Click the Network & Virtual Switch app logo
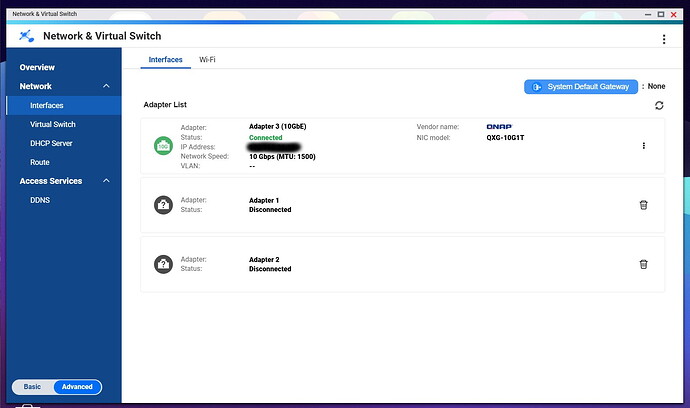 tap(26, 36)
